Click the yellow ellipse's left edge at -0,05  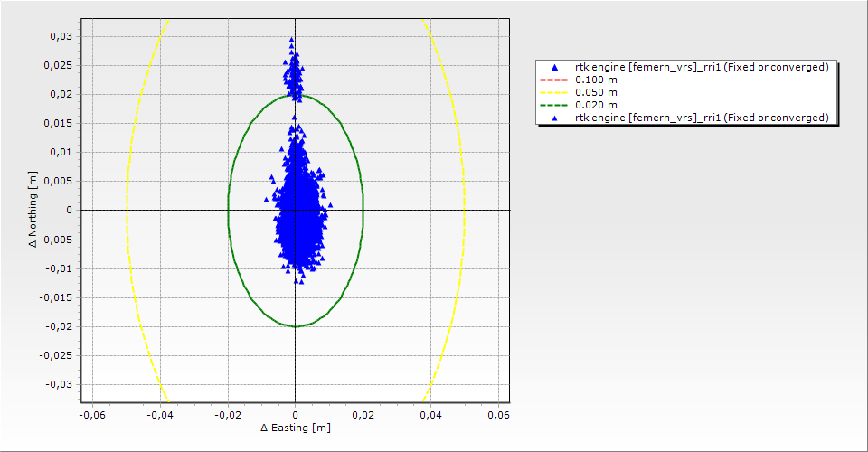click(127, 211)
